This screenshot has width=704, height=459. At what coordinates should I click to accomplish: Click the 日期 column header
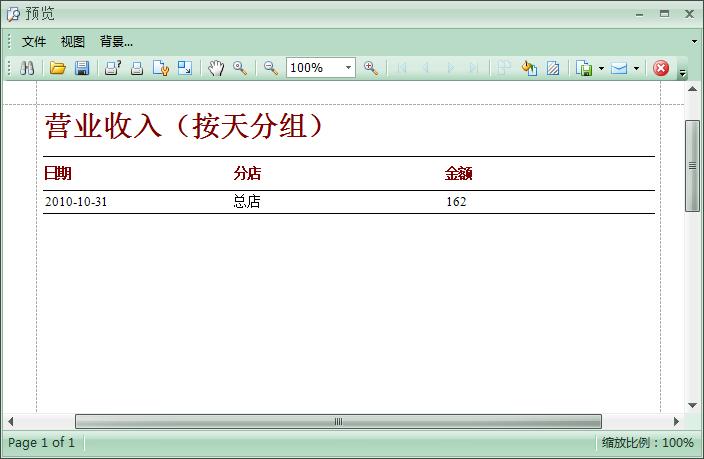(x=57, y=173)
